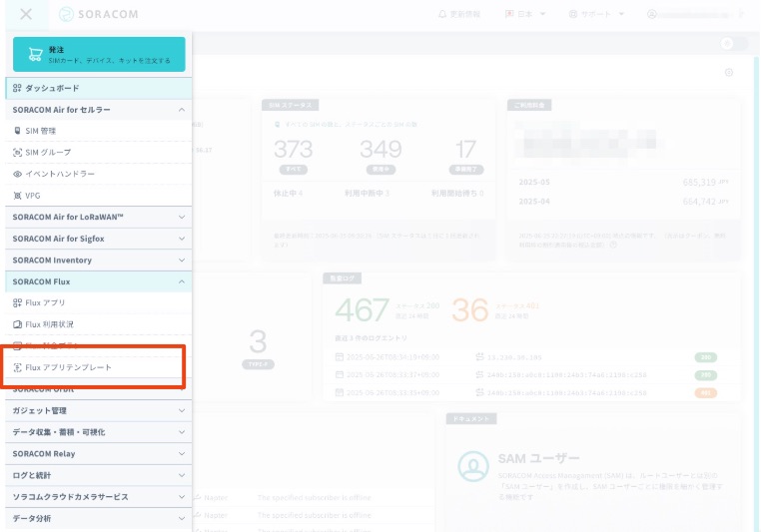The height and width of the screenshot is (532, 761).
Task: Open イベントハンドラー
Action: [x=99, y=174]
